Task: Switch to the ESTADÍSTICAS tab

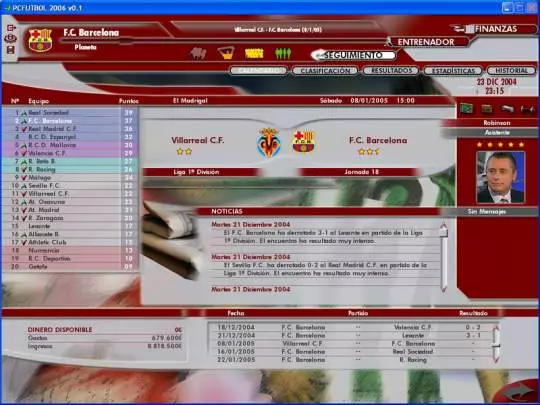Action: (x=453, y=71)
